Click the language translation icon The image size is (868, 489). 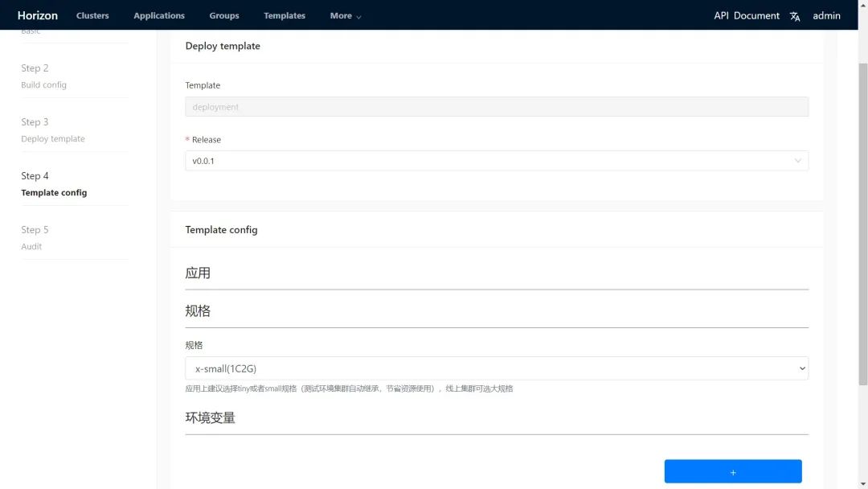point(795,16)
